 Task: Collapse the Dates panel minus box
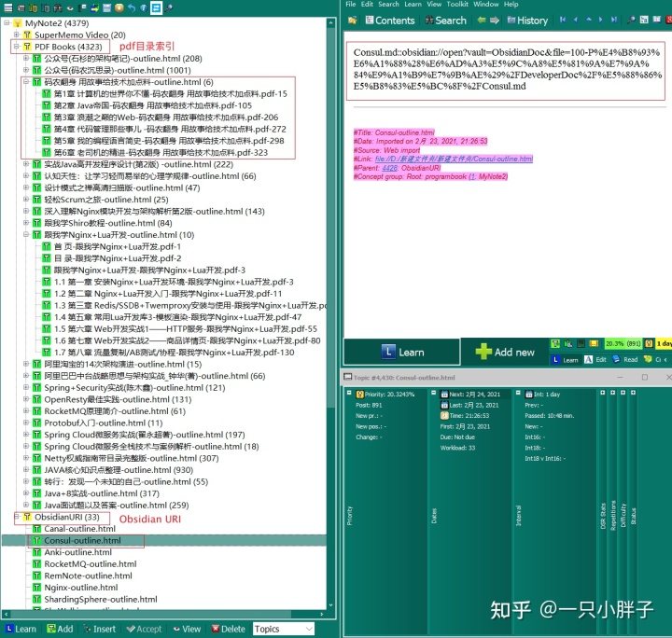click(433, 393)
